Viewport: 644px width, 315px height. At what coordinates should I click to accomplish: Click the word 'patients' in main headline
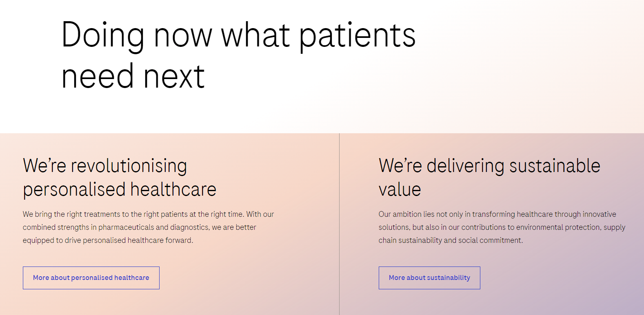(x=358, y=36)
